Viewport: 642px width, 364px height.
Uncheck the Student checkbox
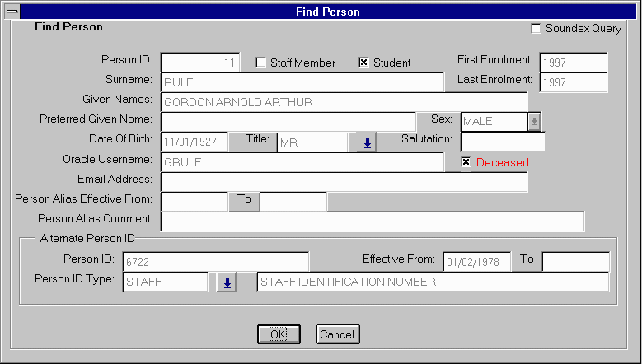[x=363, y=63]
